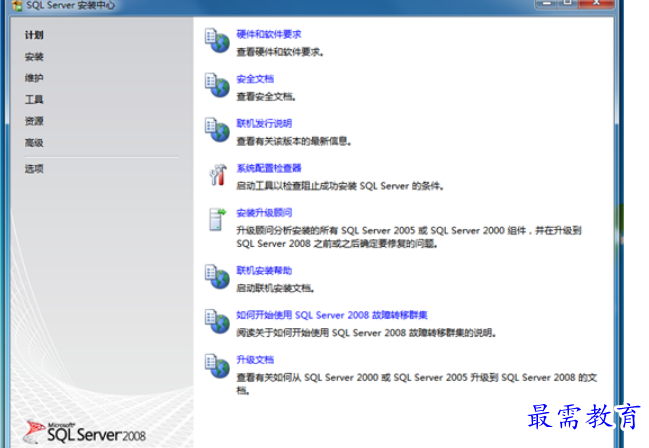The height and width of the screenshot is (448, 649).
Task: Click the description 查看安全文档。
Action: click(x=266, y=97)
